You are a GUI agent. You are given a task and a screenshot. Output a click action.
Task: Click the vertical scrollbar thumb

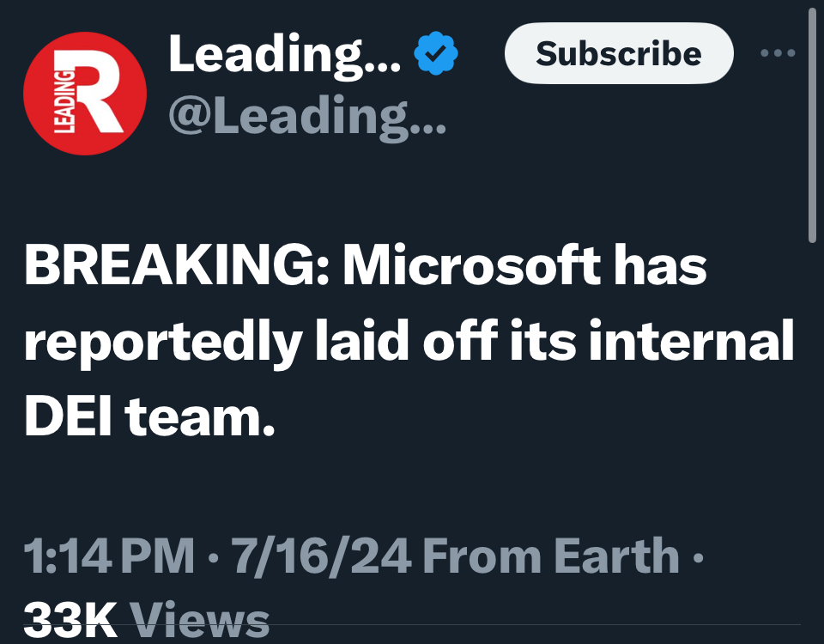(813, 123)
